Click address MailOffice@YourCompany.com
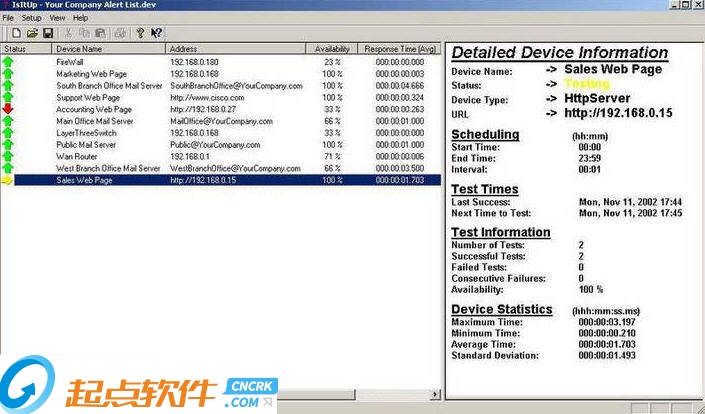 (221, 121)
